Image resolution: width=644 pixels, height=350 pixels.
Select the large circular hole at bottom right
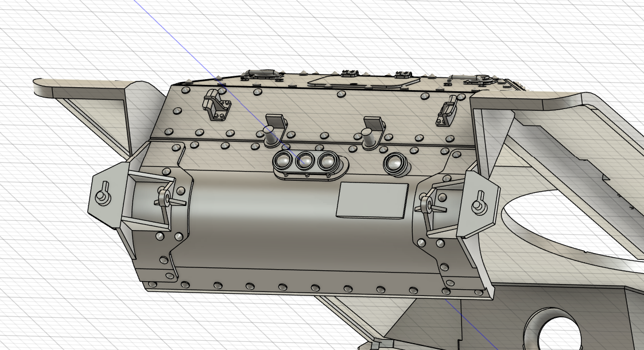coord(558,332)
